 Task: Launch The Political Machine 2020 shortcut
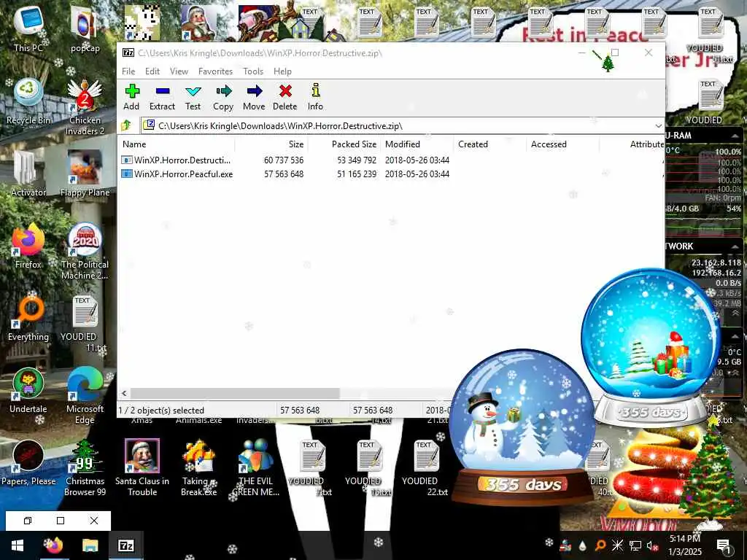point(85,252)
